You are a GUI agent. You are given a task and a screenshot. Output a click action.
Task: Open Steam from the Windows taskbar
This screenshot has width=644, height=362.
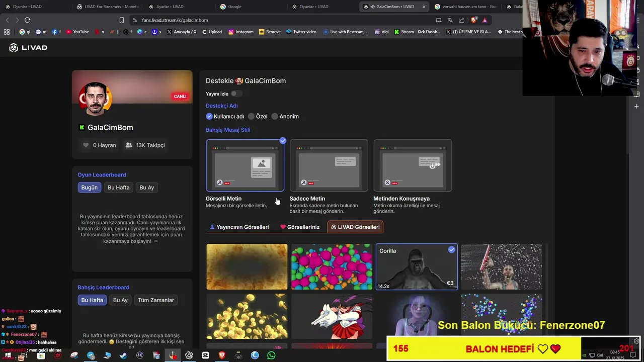123,355
